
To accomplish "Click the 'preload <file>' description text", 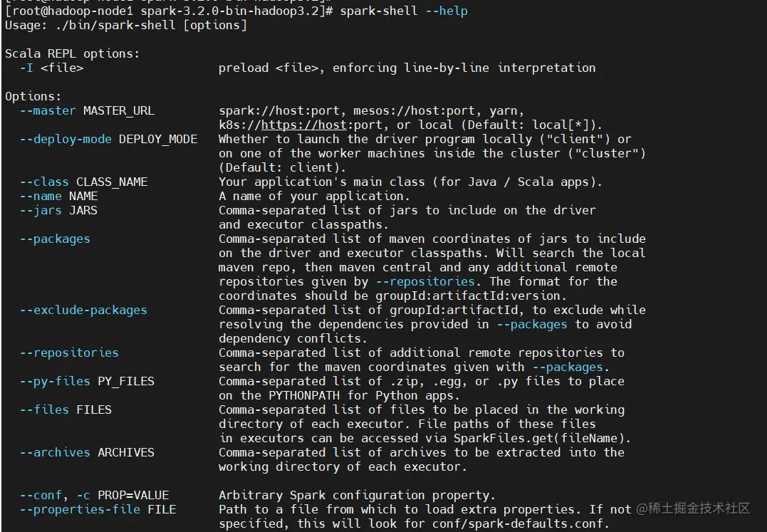I will [x=268, y=68].
